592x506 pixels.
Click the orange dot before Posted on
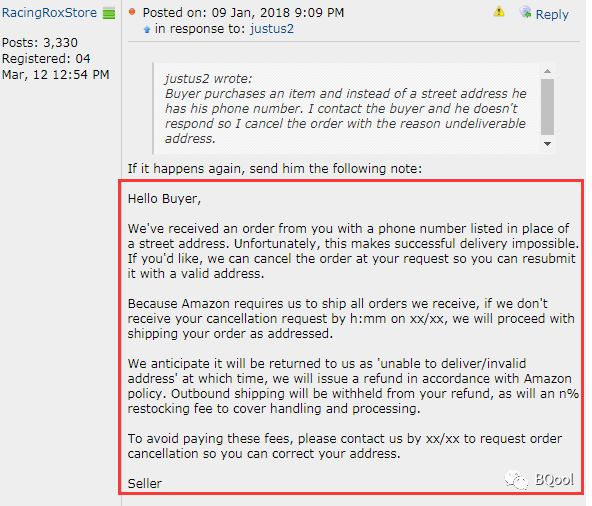click(x=132, y=12)
